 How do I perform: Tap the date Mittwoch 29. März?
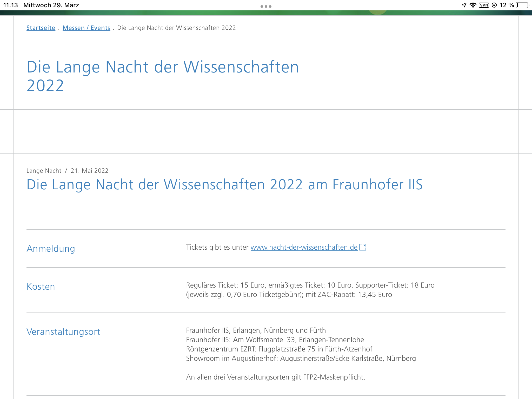51,5
